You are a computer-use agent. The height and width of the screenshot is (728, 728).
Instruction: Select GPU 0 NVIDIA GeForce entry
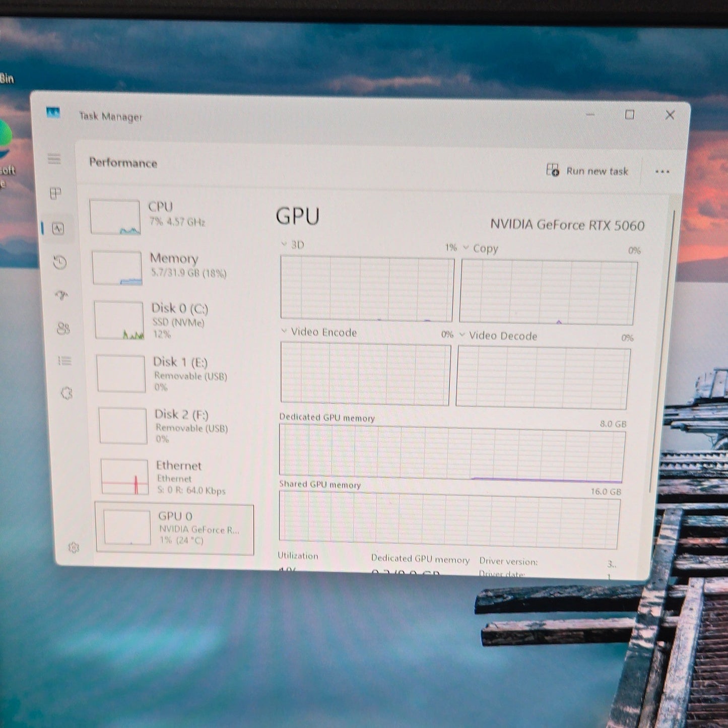pyautogui.click(x=174, y=528)
